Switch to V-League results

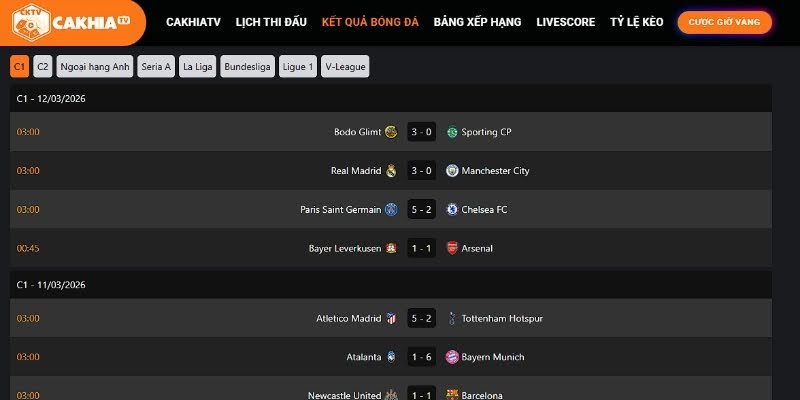coord(345,67)
